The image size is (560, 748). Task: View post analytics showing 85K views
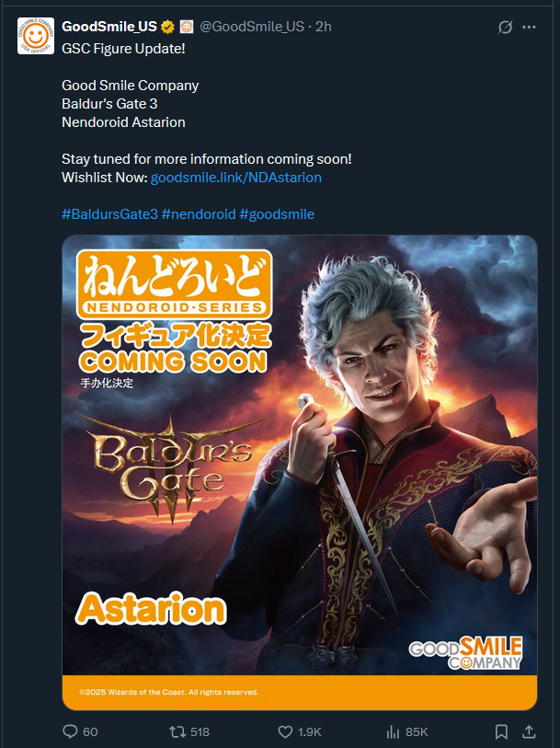pos(407,731)
